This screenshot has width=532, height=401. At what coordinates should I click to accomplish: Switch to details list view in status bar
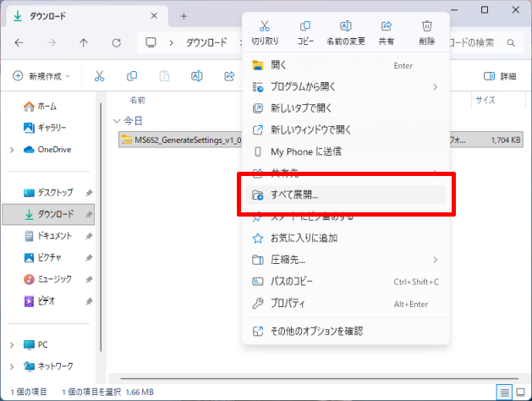505,392
